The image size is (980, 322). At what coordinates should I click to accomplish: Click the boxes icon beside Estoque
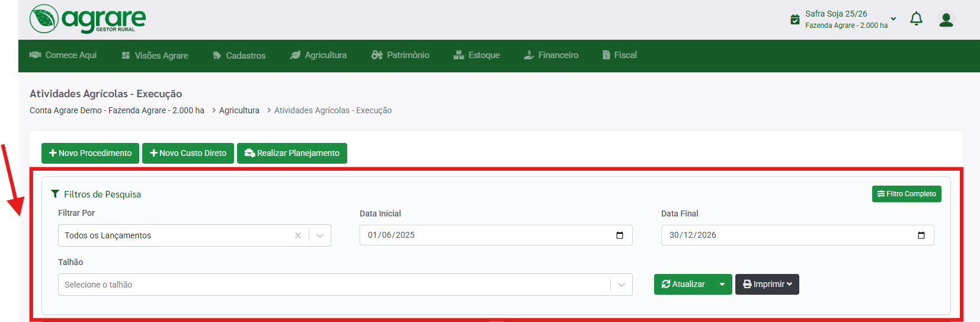[459, 55]
